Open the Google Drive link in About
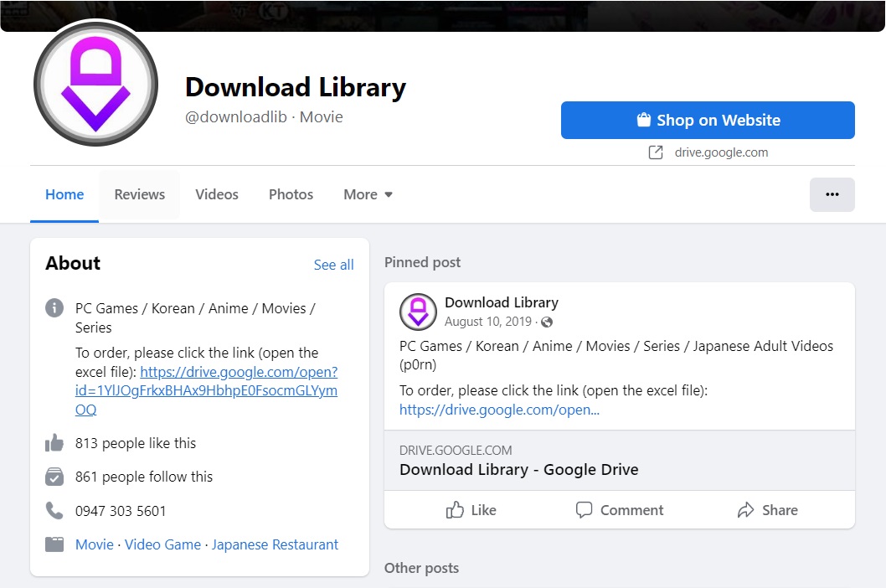 coord(206,390)
